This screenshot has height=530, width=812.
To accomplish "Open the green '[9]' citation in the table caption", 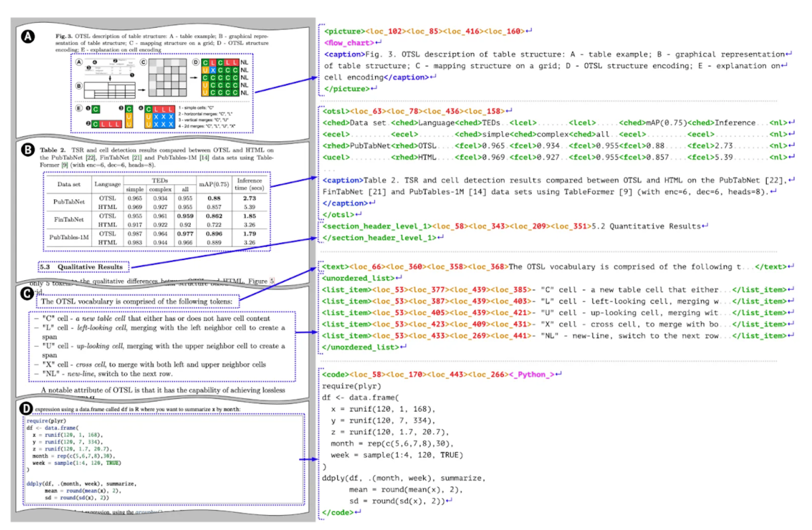I will 65,165.
